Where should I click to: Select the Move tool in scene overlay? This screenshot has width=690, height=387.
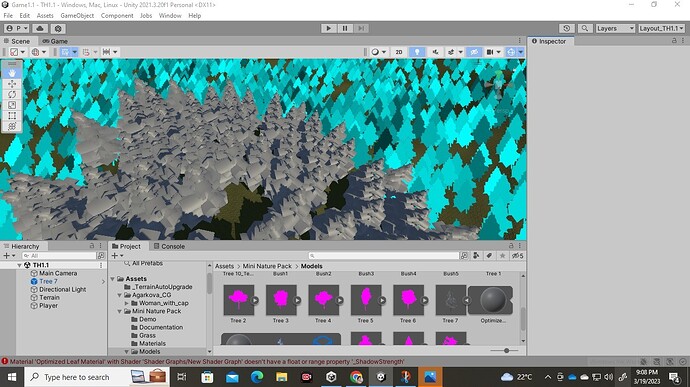click(x=12, y=84)
